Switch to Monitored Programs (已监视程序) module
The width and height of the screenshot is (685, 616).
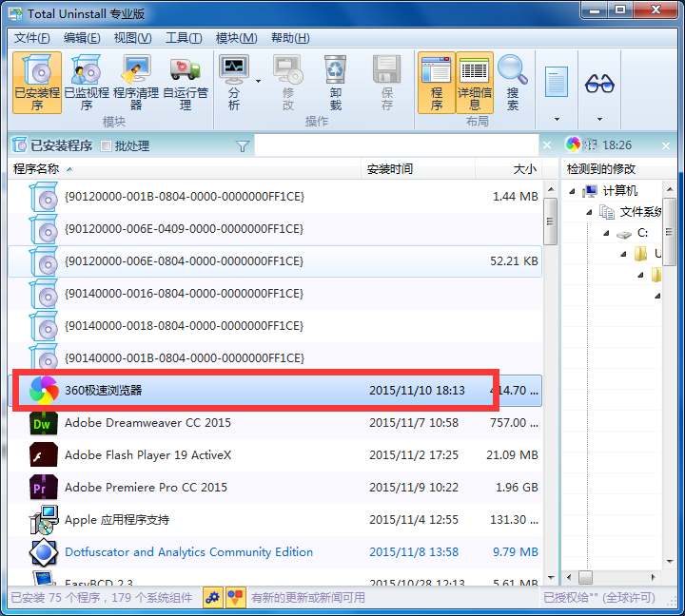(86, 82)
